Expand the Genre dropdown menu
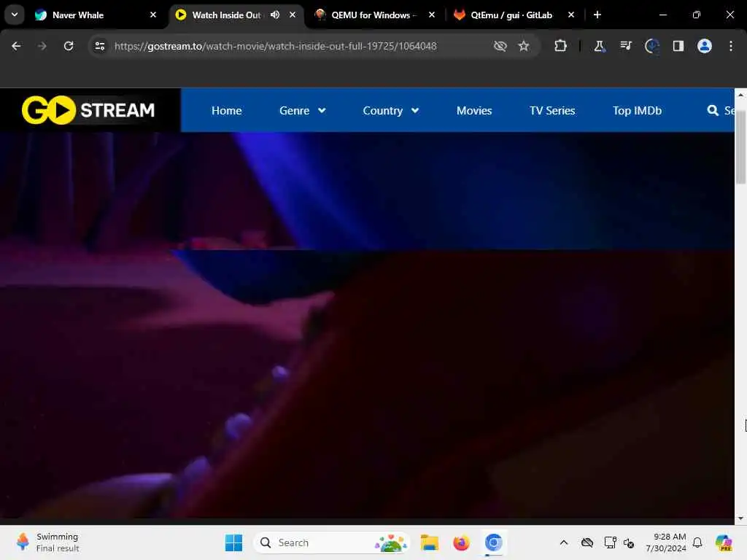Image resolution: width=747 pixels, height=560 pixels. pos(302,111)
